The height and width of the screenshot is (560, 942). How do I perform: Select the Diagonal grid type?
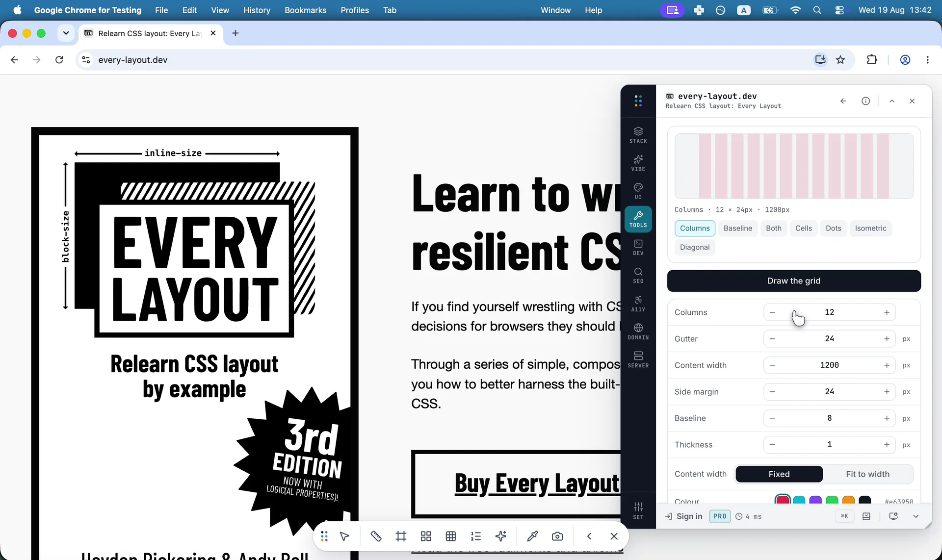tap(695, 247)
